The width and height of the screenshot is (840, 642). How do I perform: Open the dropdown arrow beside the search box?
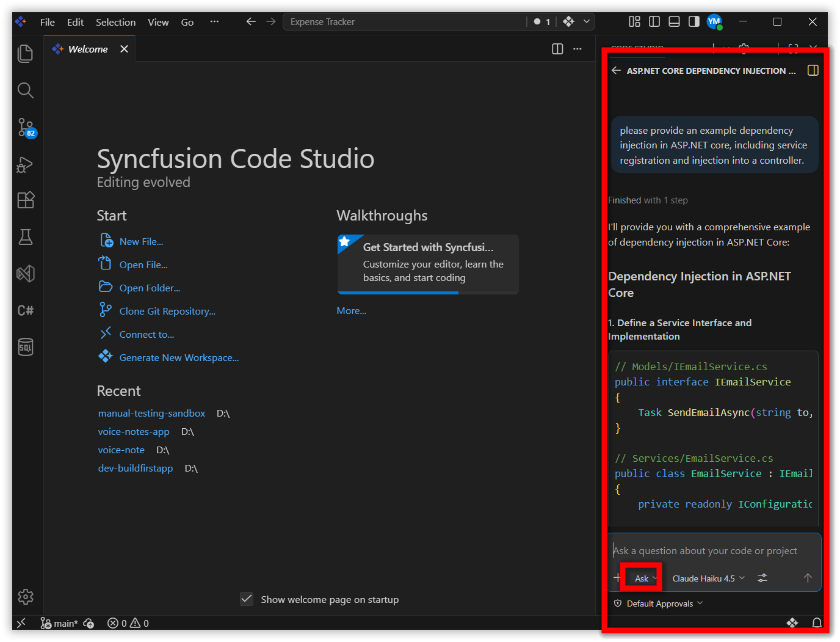(x=587, y=21)
